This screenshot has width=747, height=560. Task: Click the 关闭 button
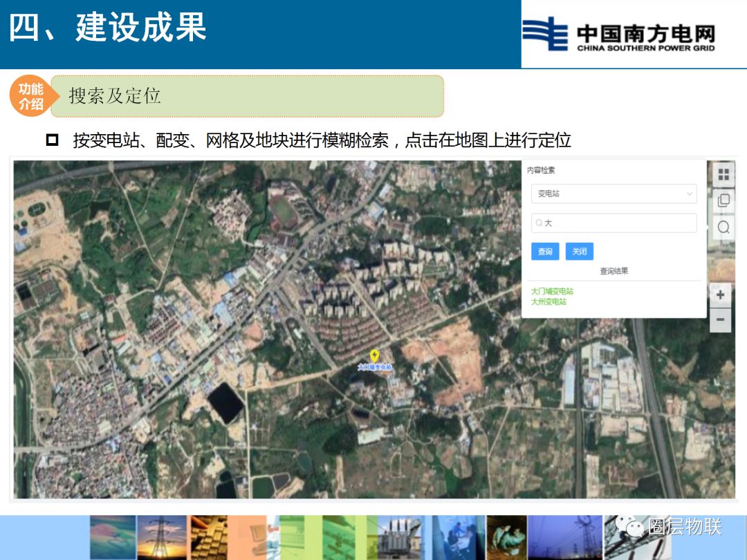click(x=580, y=252)
